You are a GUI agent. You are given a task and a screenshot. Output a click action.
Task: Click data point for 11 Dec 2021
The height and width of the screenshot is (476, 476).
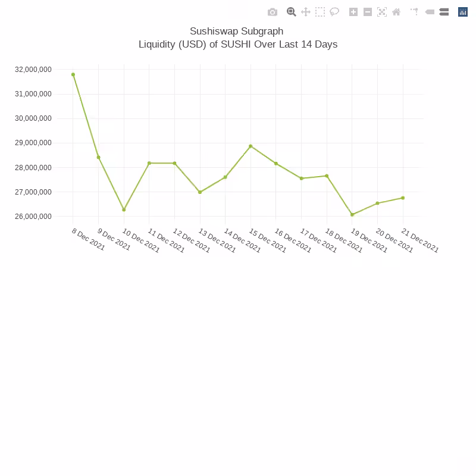coord(149,163)
